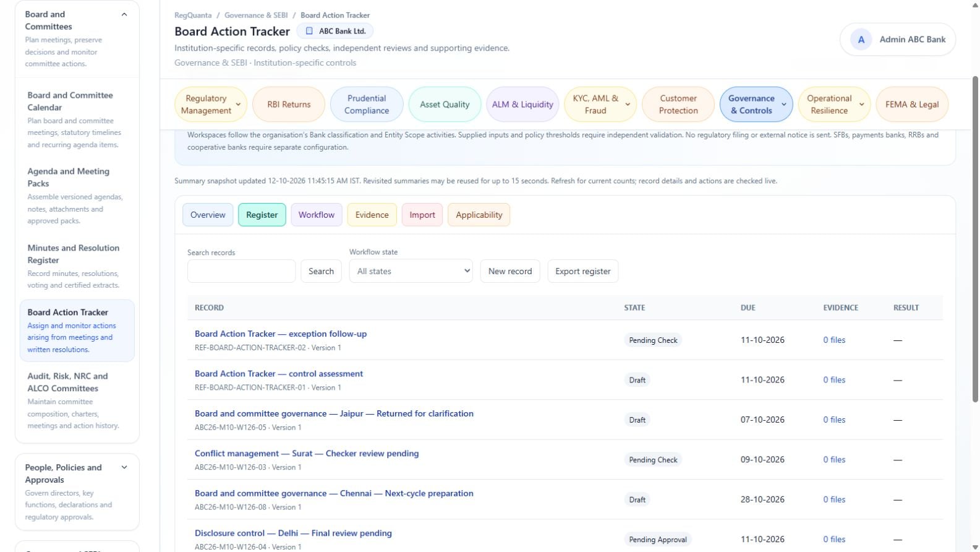Viewport: 980px width, 552px height.
Task: Select ALM & Liquidity module
Action: click(522, 105)
